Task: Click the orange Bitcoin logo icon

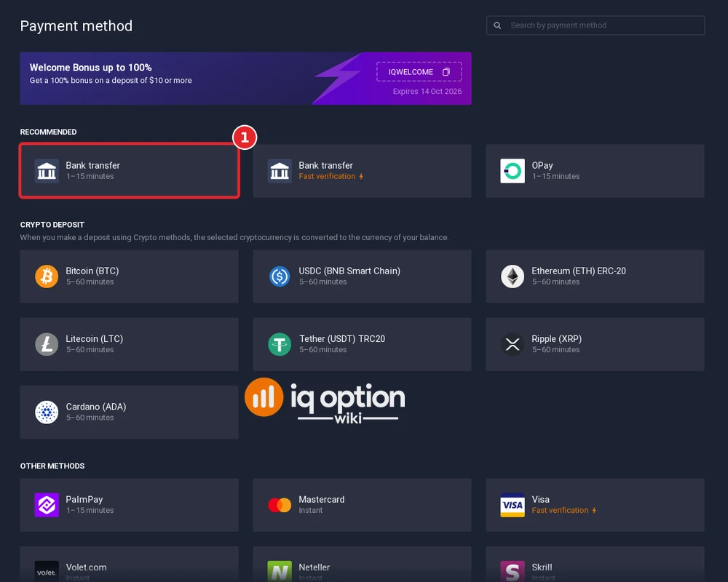Action: pyautogui.click(x=47, y=276)
